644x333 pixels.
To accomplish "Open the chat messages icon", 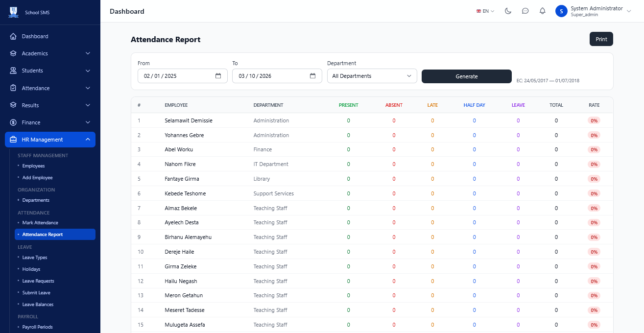I will point(525,11).
